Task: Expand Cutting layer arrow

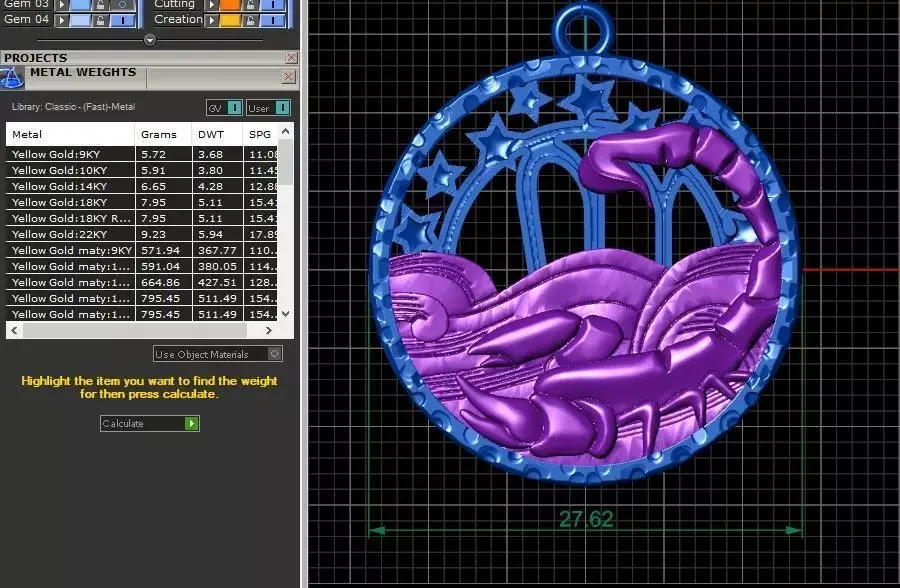Action: 211,5
